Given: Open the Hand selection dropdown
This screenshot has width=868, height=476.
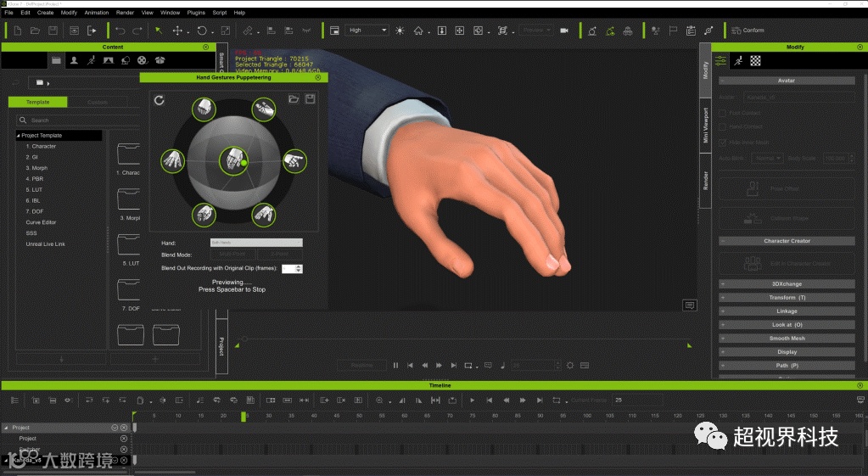Looking at the screenshot, I should pyautogui.click(x=256, y=243).
